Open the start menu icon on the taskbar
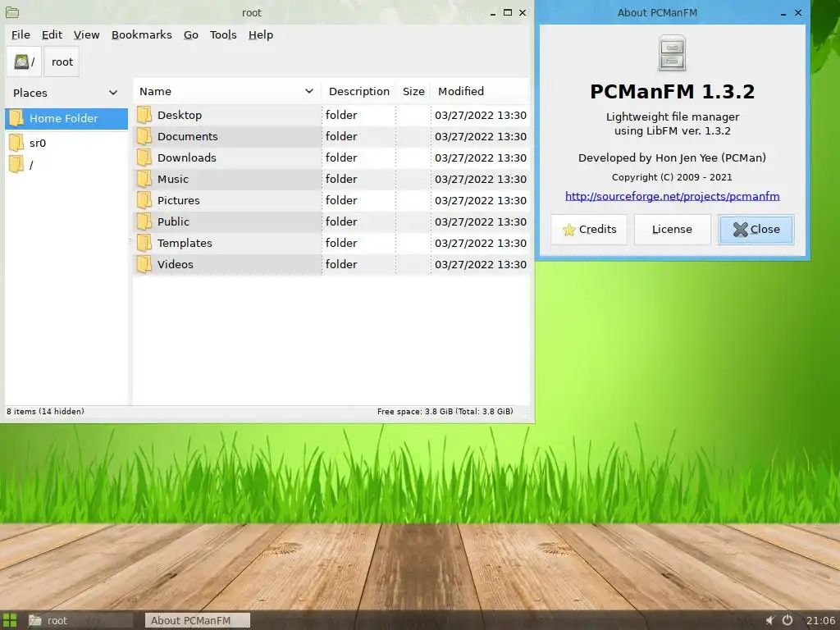 pyautogui.click(x=10, y=620)
